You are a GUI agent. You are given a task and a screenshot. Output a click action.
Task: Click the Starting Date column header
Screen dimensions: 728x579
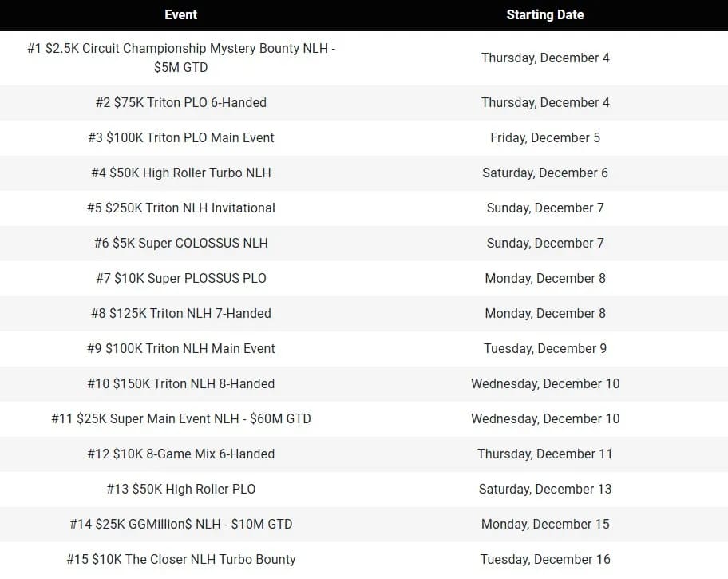(x=545, y=14)
